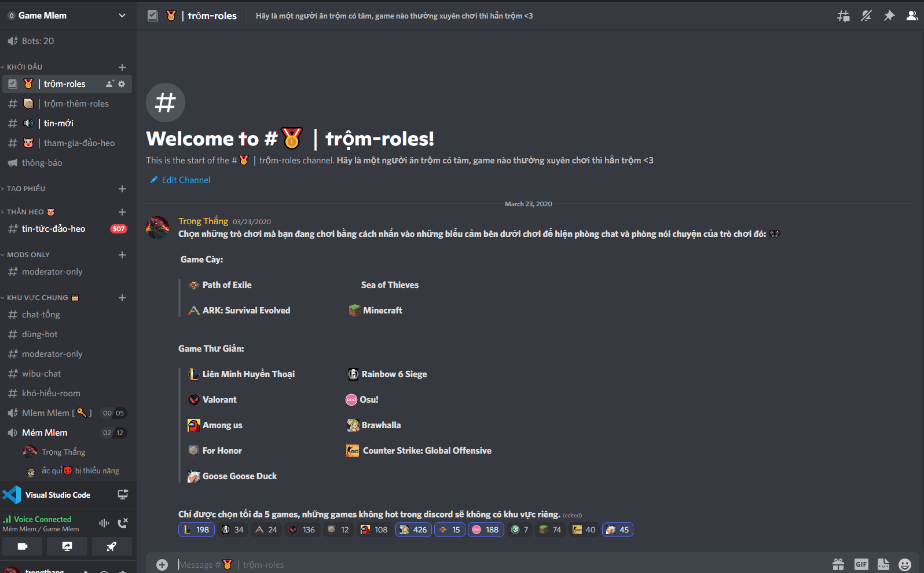The width and height of the screenshot is (924, 573).
Task: Expand the TẠO PHIẾU category
Action: 26,189
